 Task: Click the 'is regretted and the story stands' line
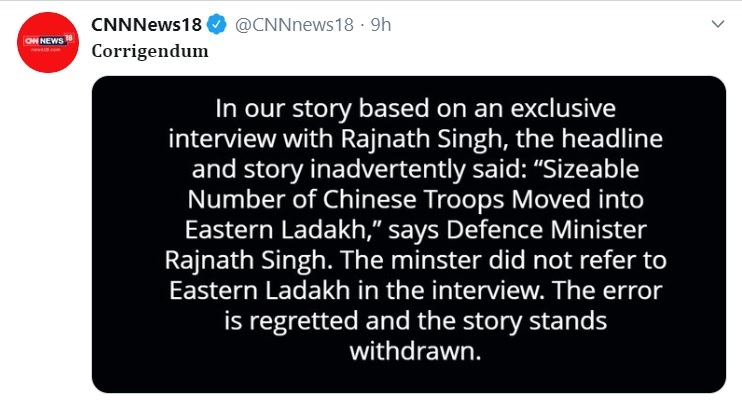pyautogui.click(x=409, y=327)
